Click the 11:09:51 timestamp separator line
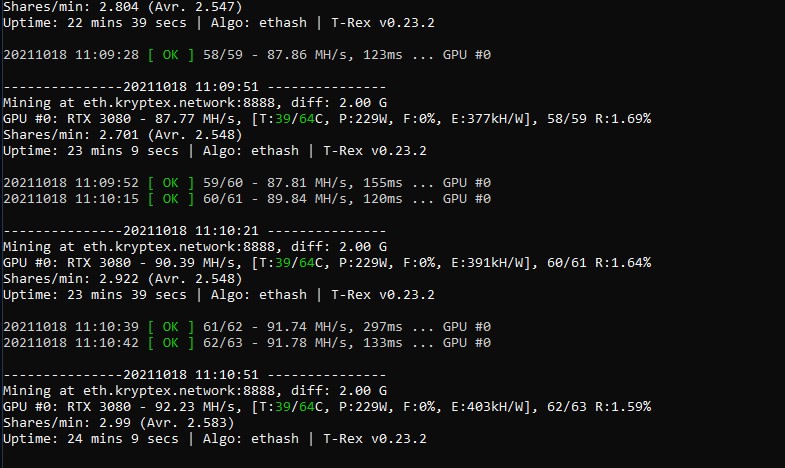Viewport: 785px width, 468px height. 195,87
